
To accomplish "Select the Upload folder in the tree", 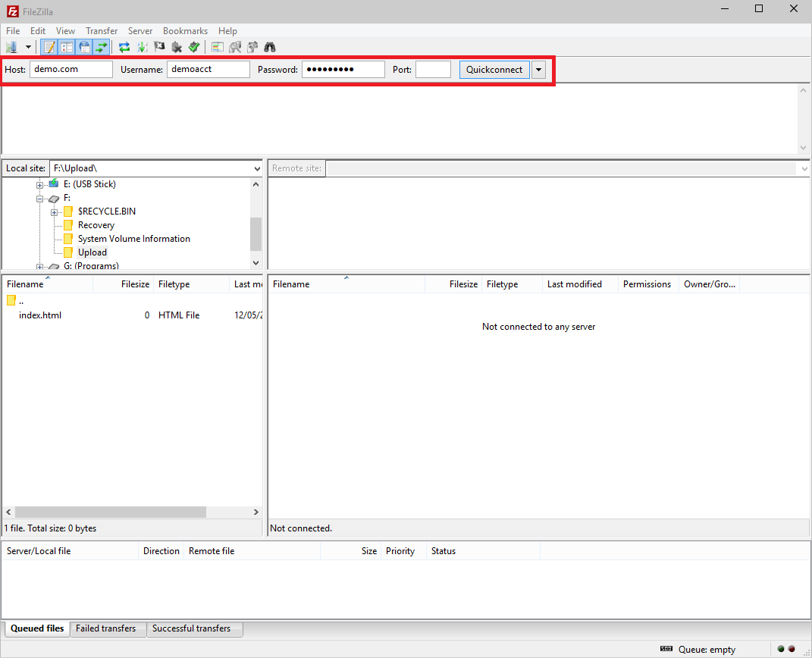I will 92,252.
